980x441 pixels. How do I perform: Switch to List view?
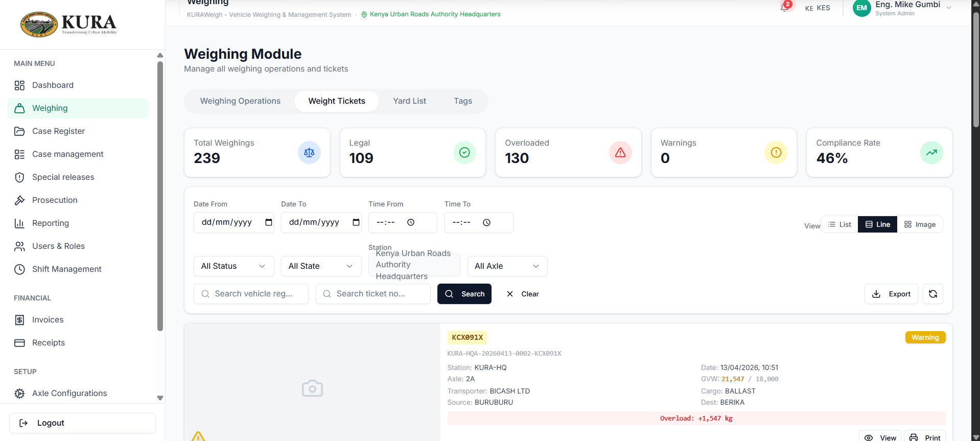click(839, 224)
